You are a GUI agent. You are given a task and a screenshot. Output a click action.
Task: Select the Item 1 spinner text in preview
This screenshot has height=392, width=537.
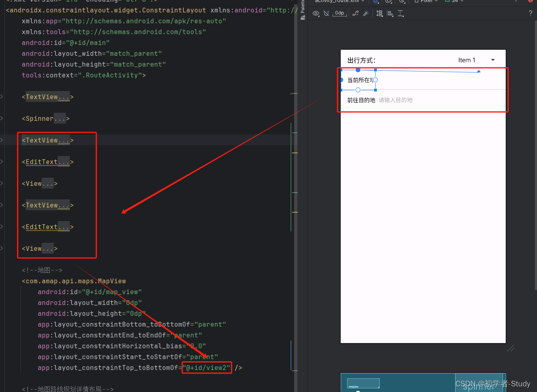[x=467, y=60]
